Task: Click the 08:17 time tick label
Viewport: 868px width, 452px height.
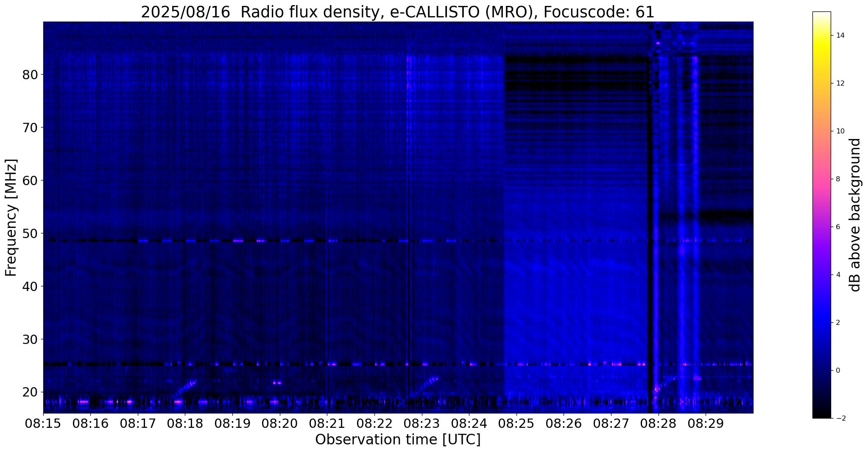Action: coord(138,423)
